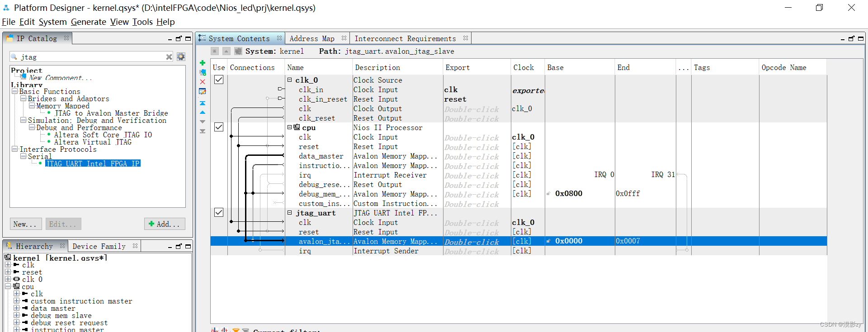Image resolution: width=868 pixels, height=332 pixels.
Task: Click the New... button in IP Catalog
Action: click(26, 224)
